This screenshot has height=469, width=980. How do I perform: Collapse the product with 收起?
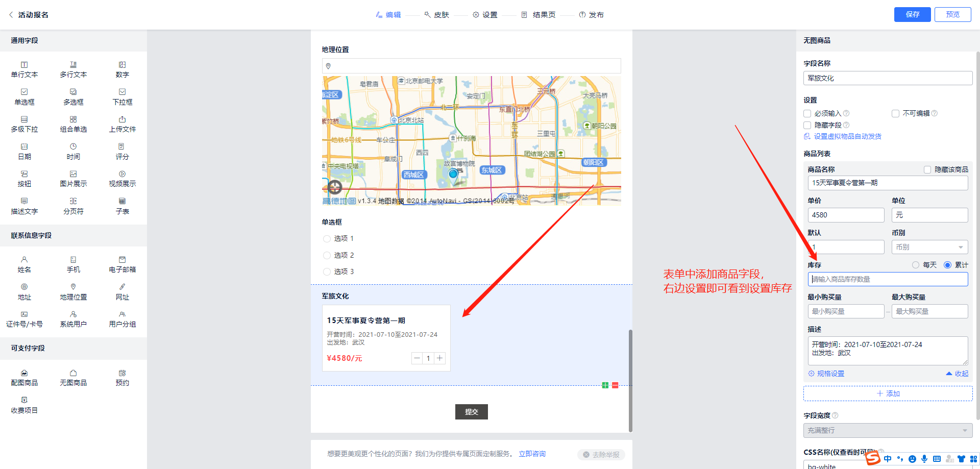coord(958,374)
